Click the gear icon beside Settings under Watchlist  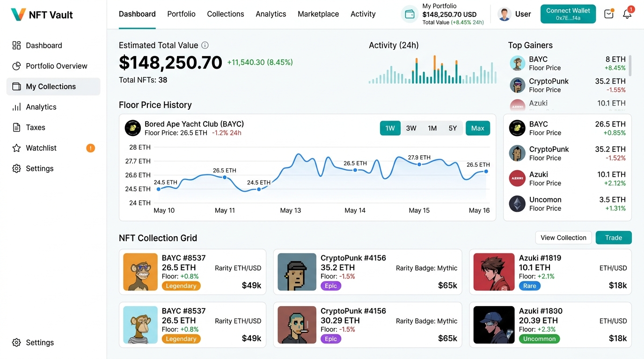[16, 169]
